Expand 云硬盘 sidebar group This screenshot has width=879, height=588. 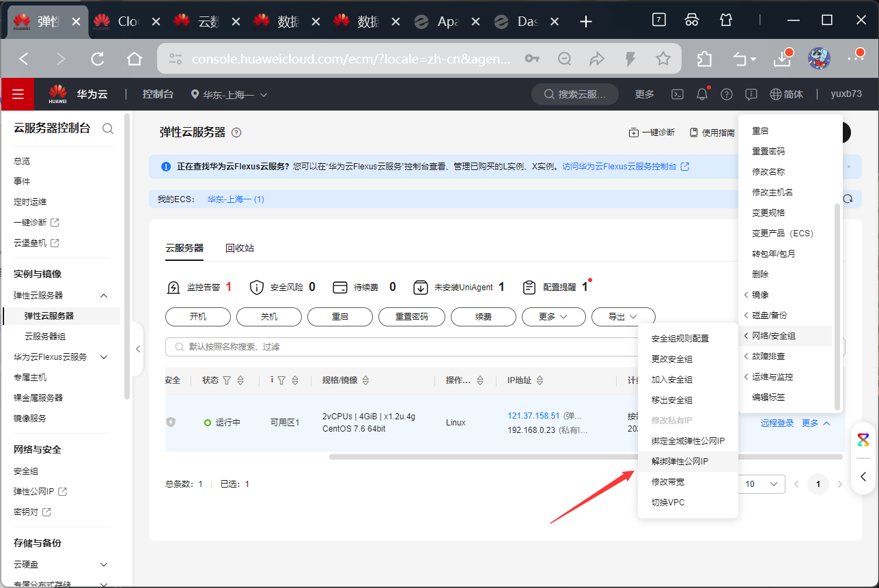(x=104, y=565)
